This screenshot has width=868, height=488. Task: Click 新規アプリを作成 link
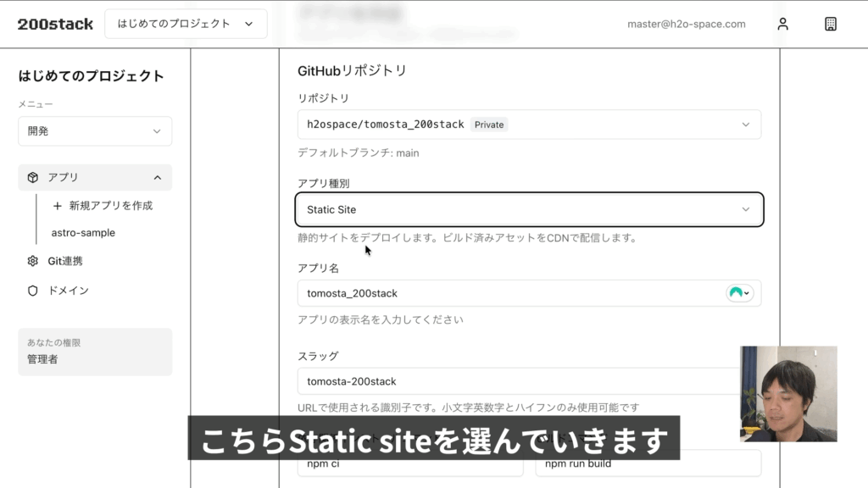tap(110, 206)
